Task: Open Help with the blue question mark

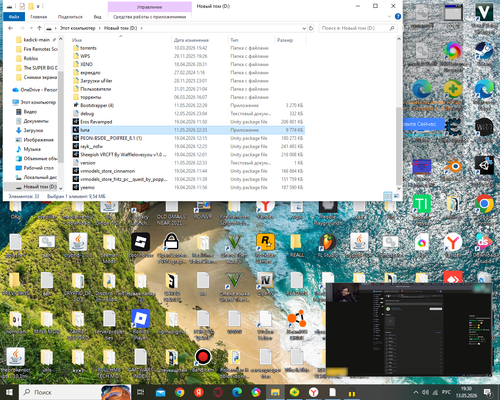Action: coord(397,16)
